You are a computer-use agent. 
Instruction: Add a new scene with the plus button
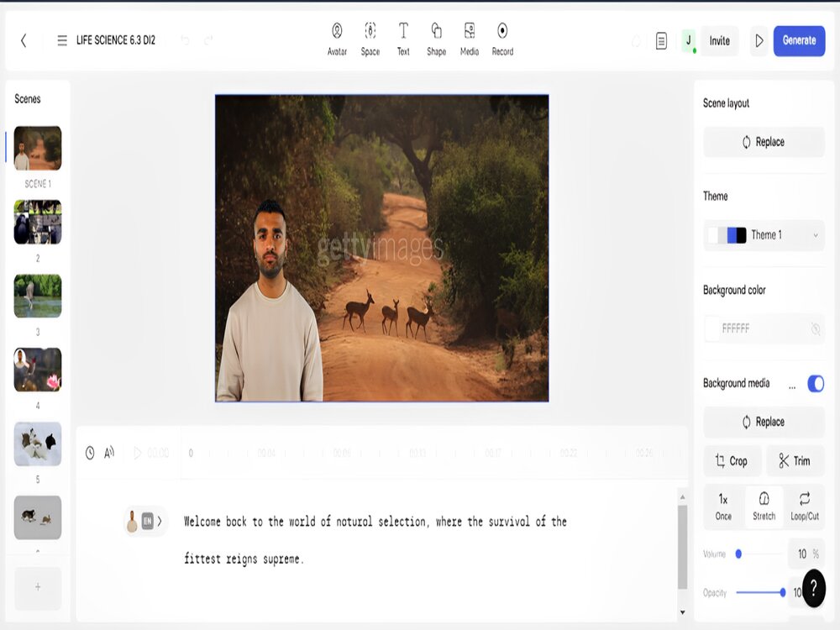(x=38, y=587)
